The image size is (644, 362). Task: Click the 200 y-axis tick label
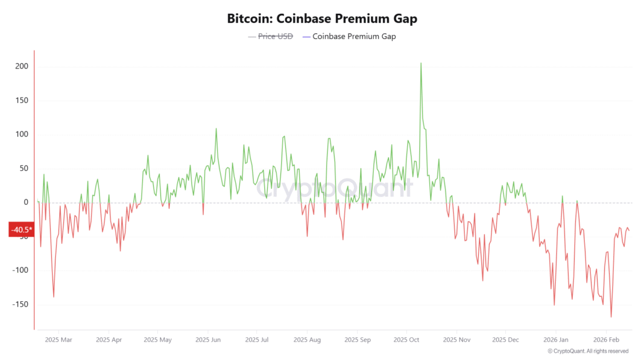click(x=22, y=66)
